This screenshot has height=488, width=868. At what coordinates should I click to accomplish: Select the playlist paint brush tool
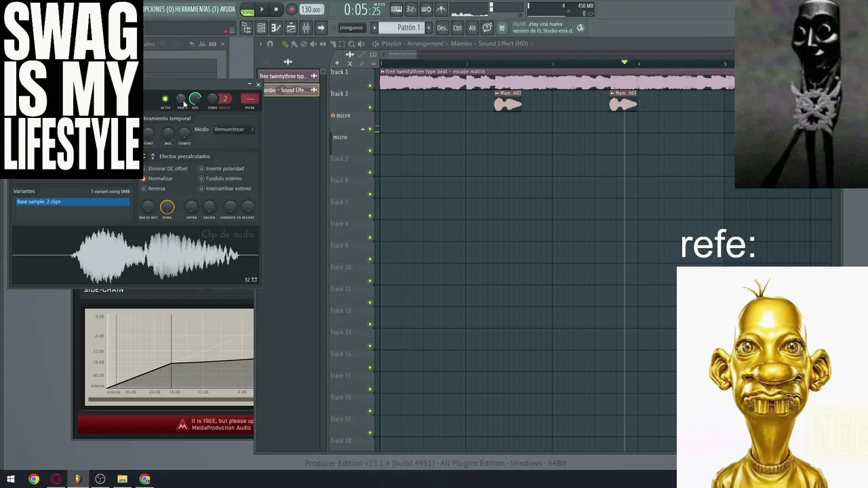[294, 44]
